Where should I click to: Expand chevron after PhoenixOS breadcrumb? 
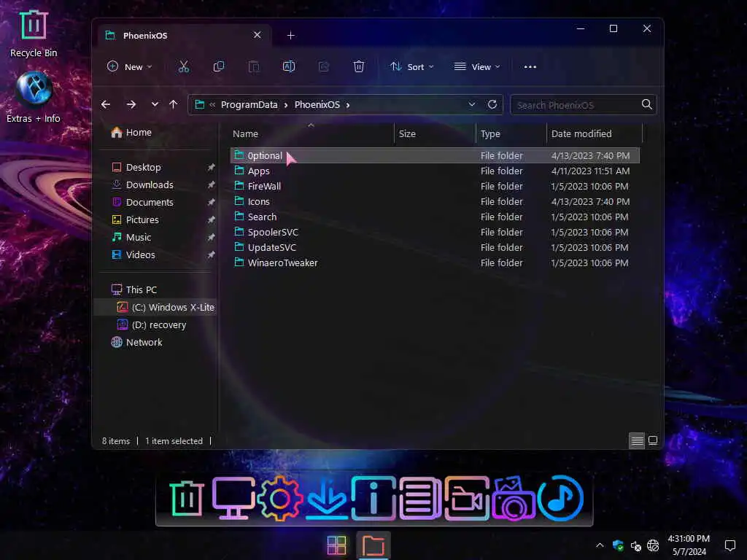[348, 105]
